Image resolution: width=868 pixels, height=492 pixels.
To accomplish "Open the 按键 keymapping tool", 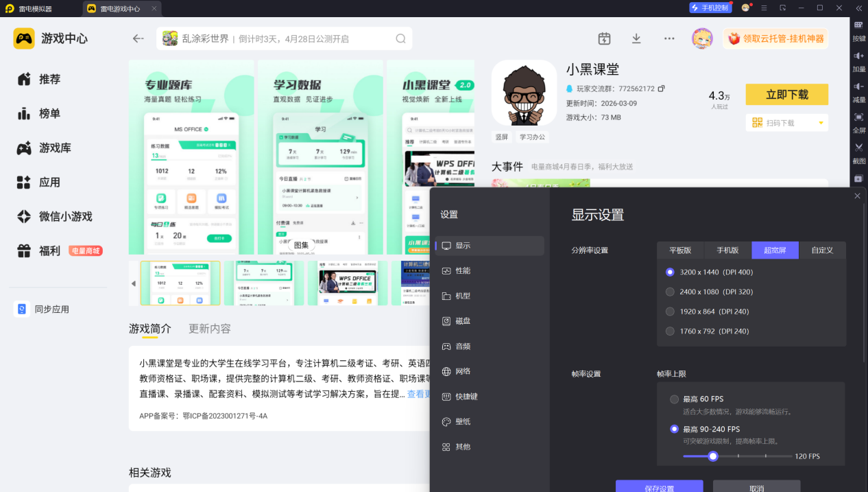I will point(858,31).
